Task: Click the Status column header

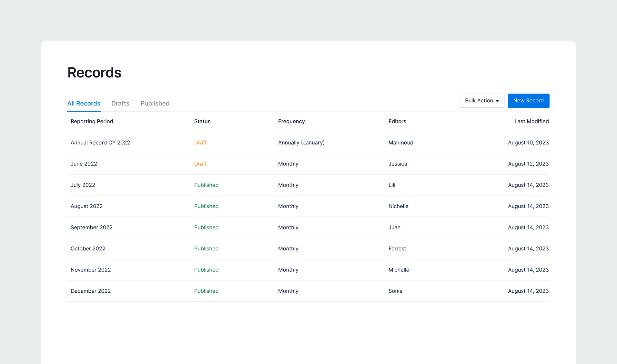Action: pyautogui.click(x=202, y=121)
